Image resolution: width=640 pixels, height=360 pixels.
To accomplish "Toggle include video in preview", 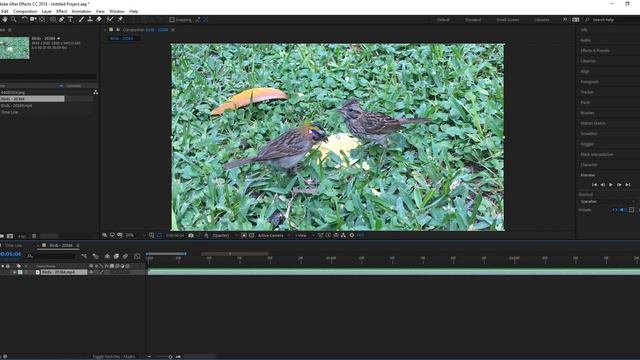I will (615, 210).
